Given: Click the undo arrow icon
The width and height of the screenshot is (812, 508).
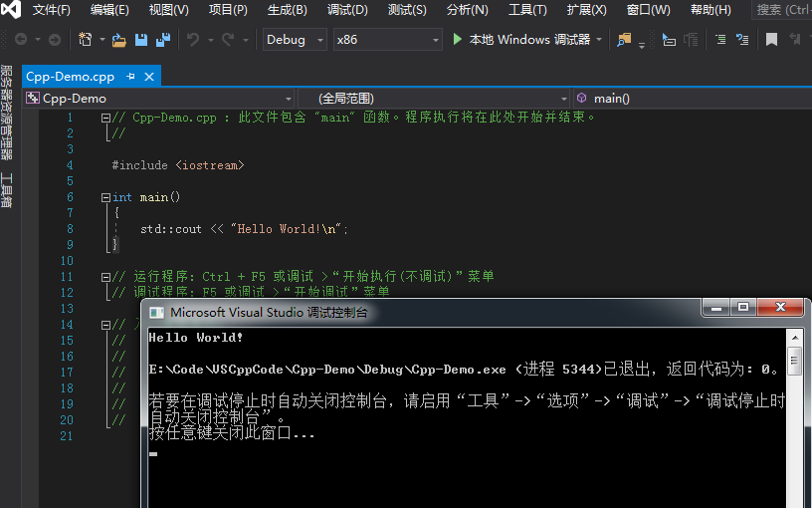Looking at the screenshot, I should pos(193,40).
